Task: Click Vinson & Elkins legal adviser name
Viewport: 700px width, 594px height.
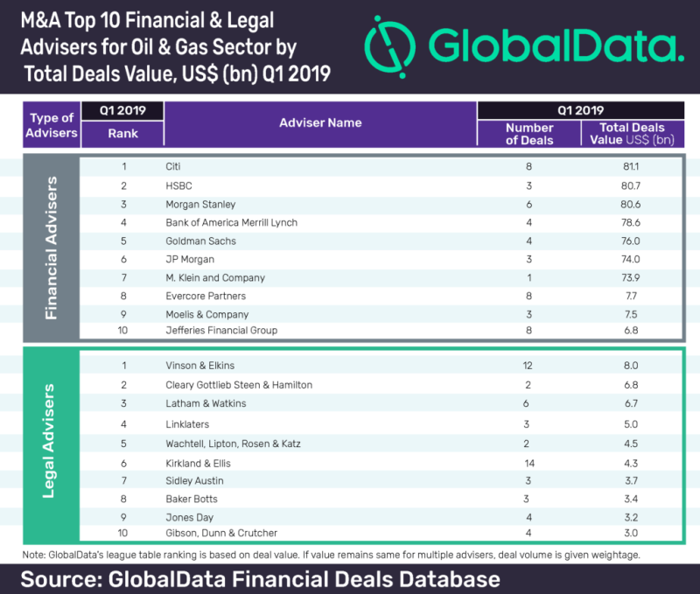Action: click(200, 367)
